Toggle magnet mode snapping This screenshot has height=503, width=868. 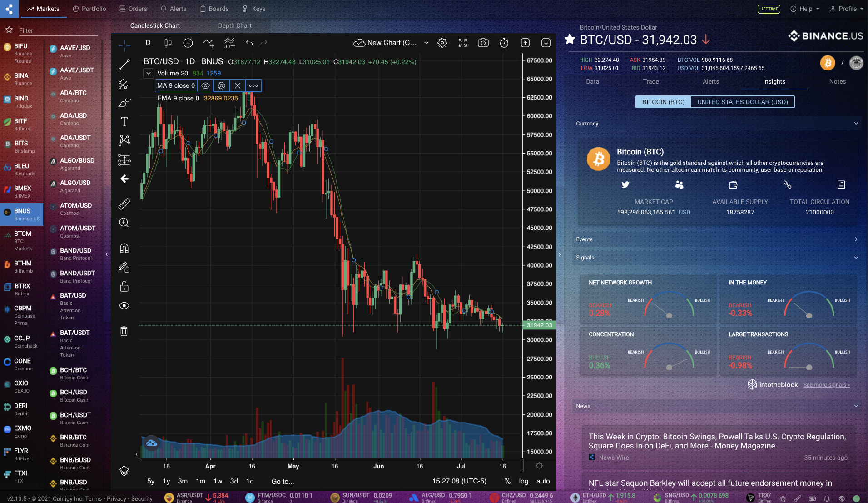click(x=124, y=248)
